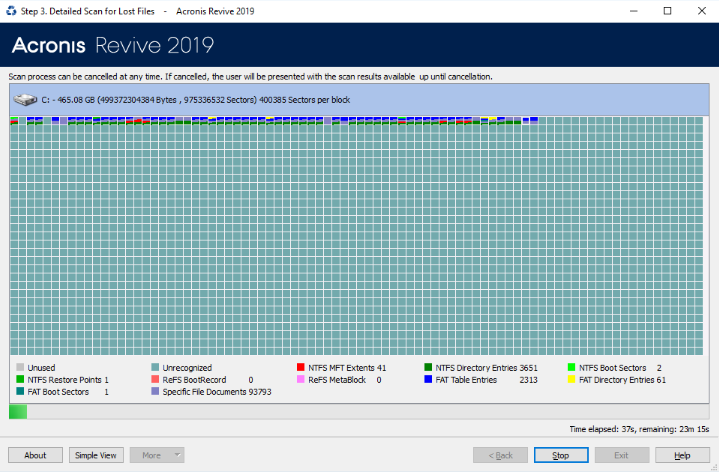719x472 pixels.
Task: Click the 'NTFS Boot Sectors' legend label
Action: 612,368
